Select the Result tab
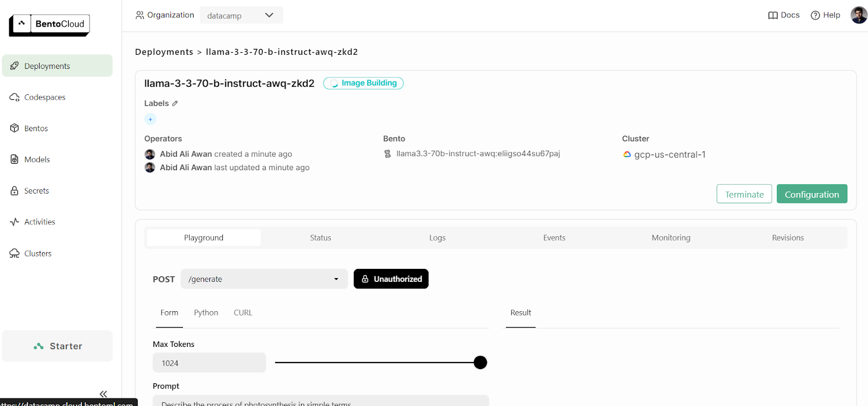Image resolution: width=868 pixels, height=406 pixels. [521, 313]
